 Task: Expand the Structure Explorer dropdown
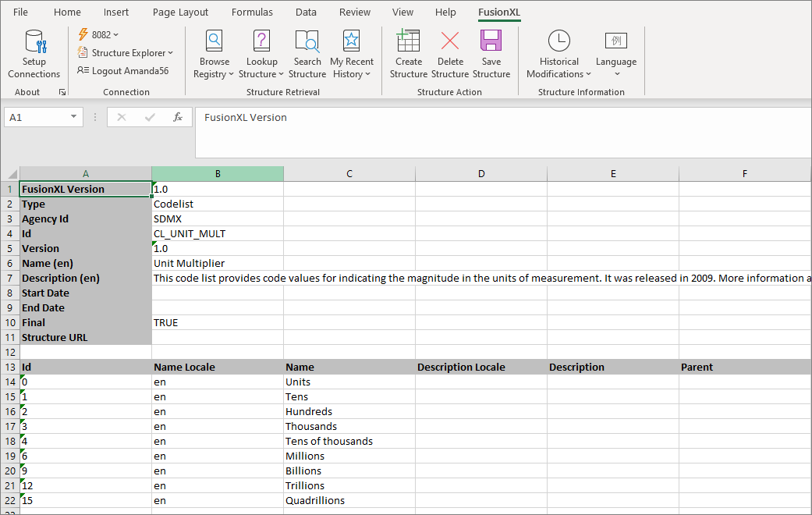126,53
